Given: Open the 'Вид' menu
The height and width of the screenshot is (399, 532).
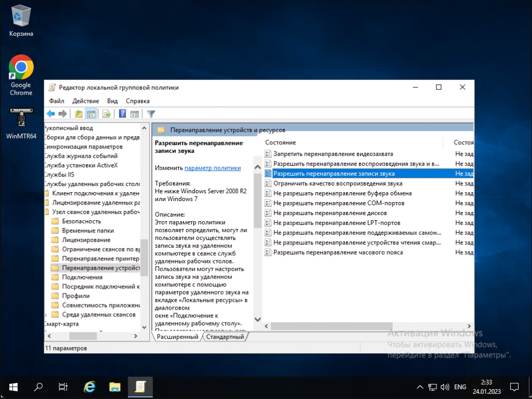Looking at the screenshot, I should click(112, 101).
